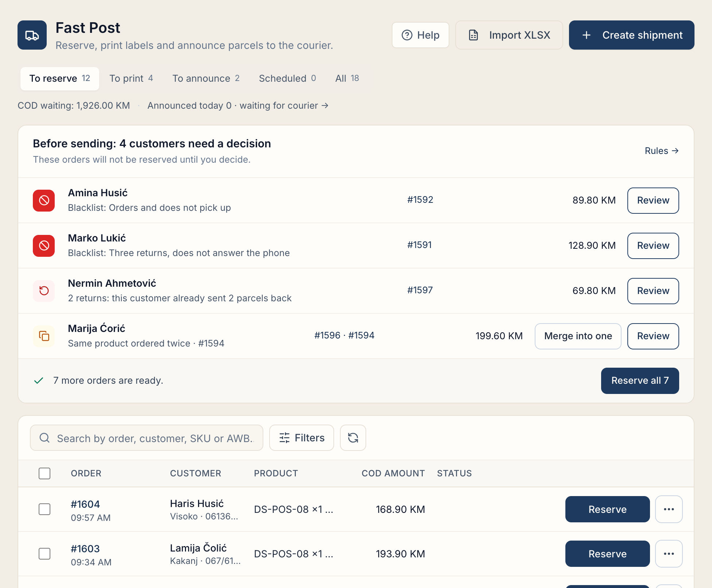The height and width of the screenshot is (588, 712).
Task: Click customer name Lamija Čolić
Action: (x=198, y=548)
